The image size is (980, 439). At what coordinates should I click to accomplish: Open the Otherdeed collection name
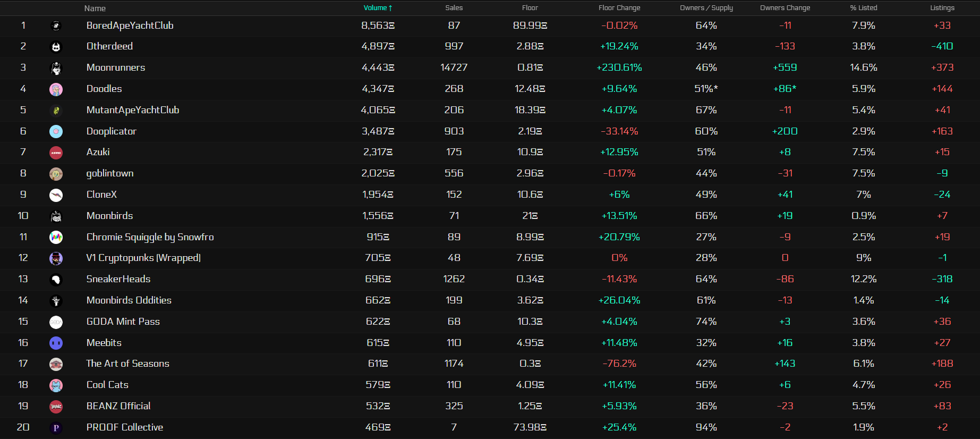point(110,46)
